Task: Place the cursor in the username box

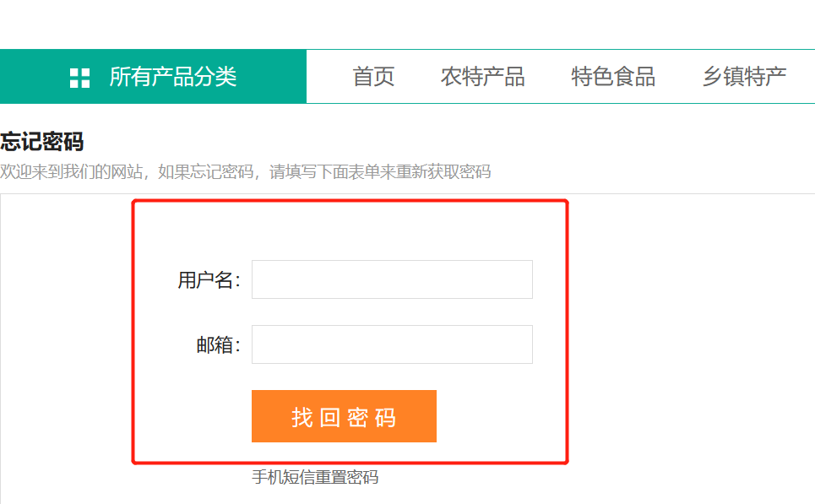Action: pos(392,279)
